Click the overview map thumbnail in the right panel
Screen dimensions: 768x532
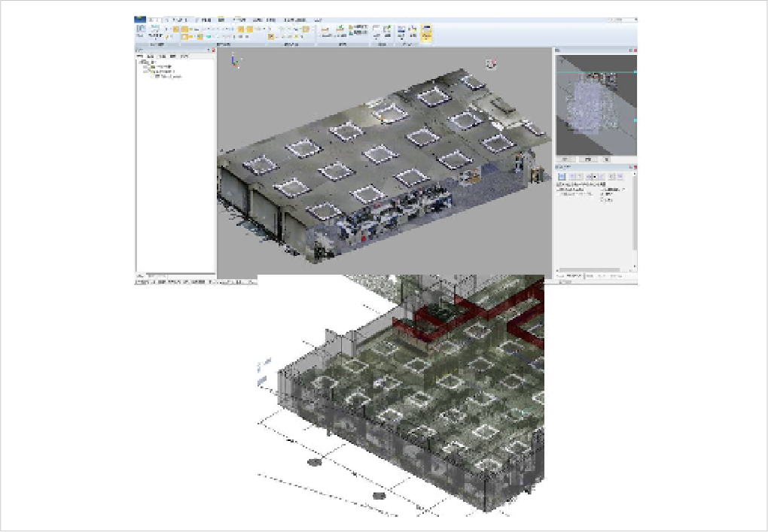pos(595,104)
